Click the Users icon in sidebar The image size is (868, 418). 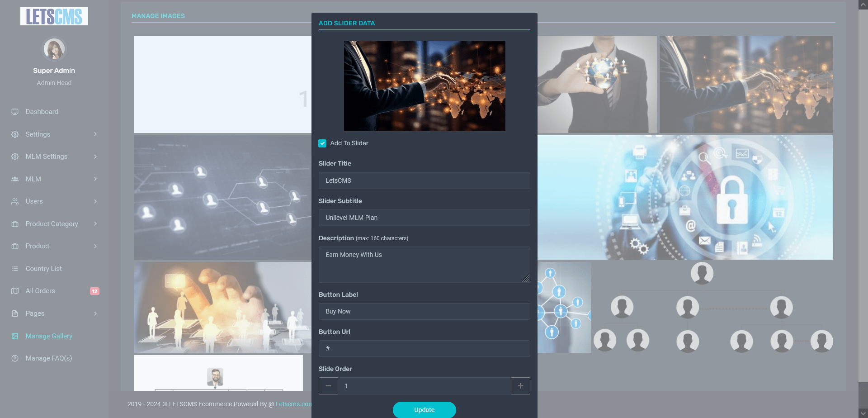(x=15, y=201)
